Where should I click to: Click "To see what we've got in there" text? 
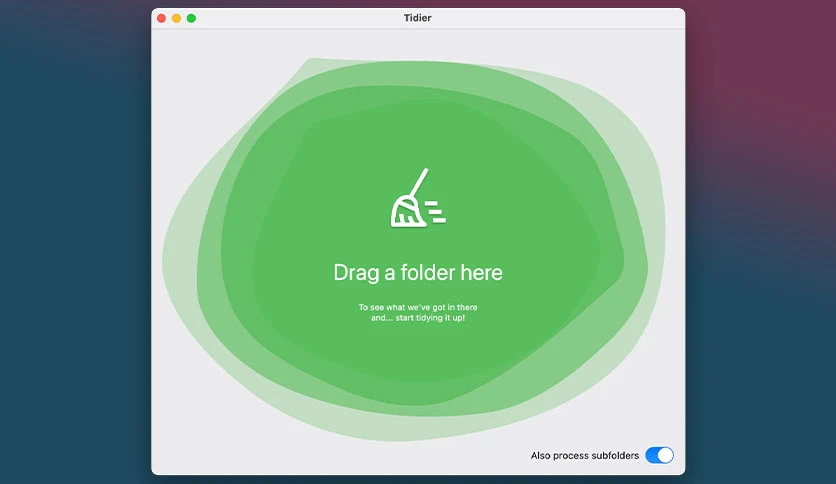click(418, 307)
